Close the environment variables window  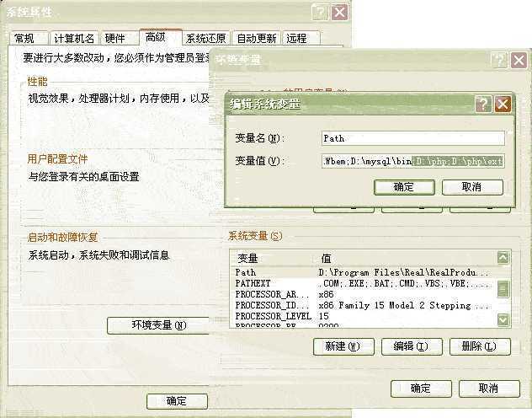pos(519,61)
